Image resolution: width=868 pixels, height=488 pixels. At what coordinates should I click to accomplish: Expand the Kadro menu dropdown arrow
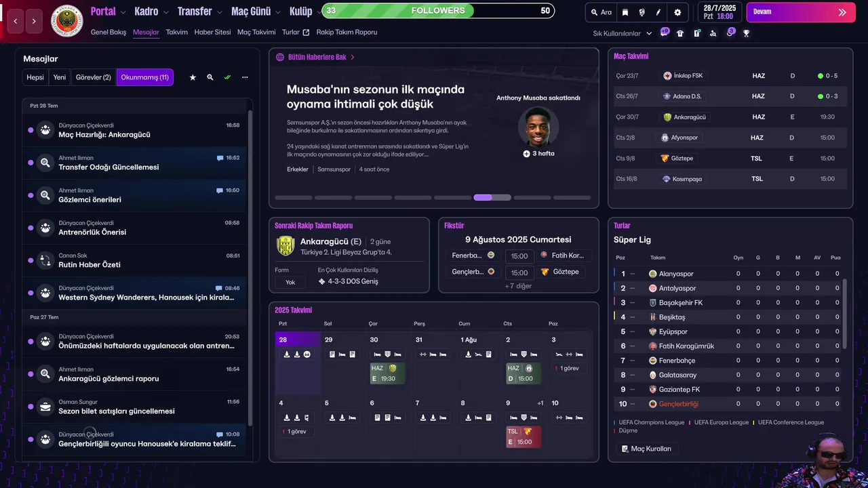(x=165, y=12)
